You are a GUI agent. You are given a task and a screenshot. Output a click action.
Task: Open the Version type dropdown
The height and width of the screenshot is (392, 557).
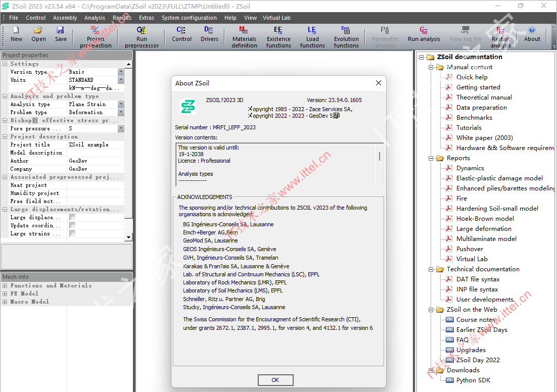(x=121, y=72)
